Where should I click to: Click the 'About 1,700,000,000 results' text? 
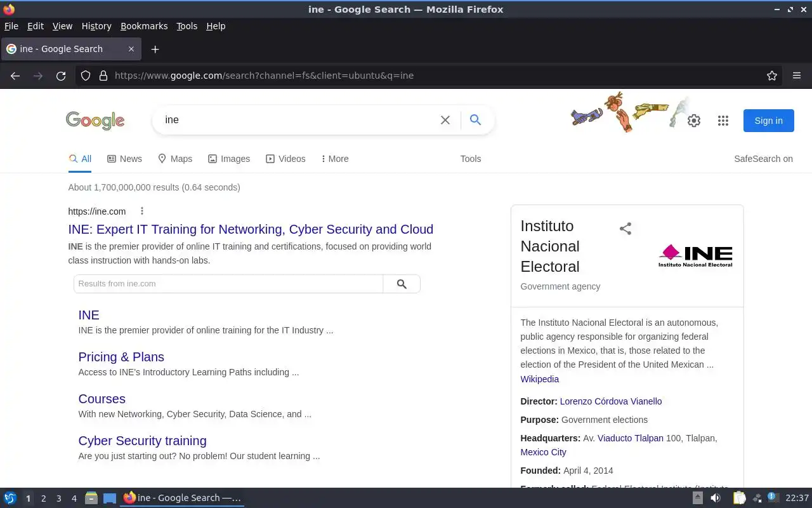(154, 187)
